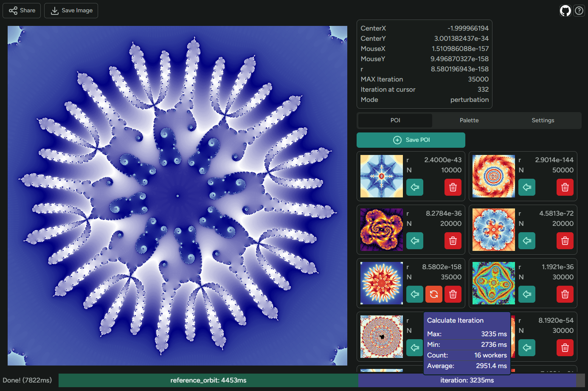Load the POI with r 4.5813e-72

pyautogui.click(x=527, y=241)
